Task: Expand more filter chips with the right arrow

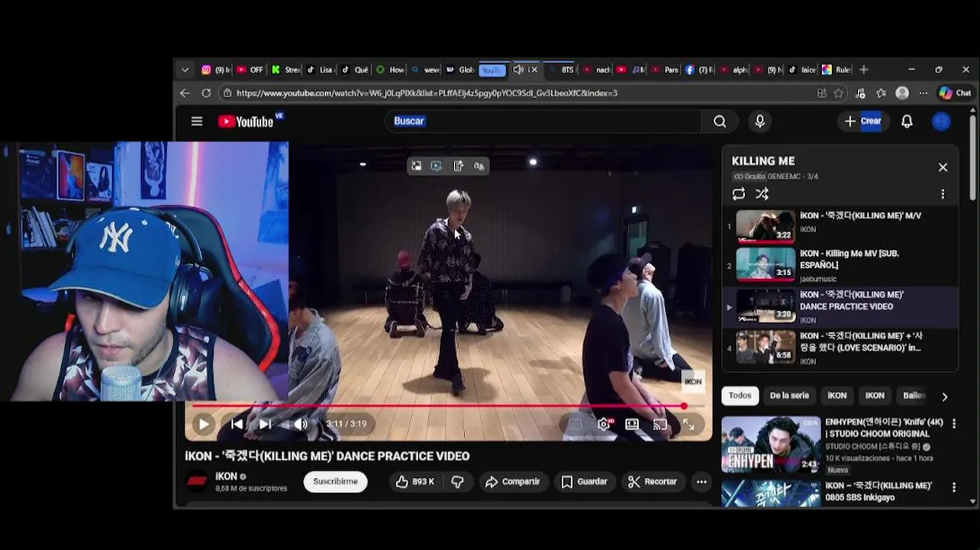Action: 945,396
